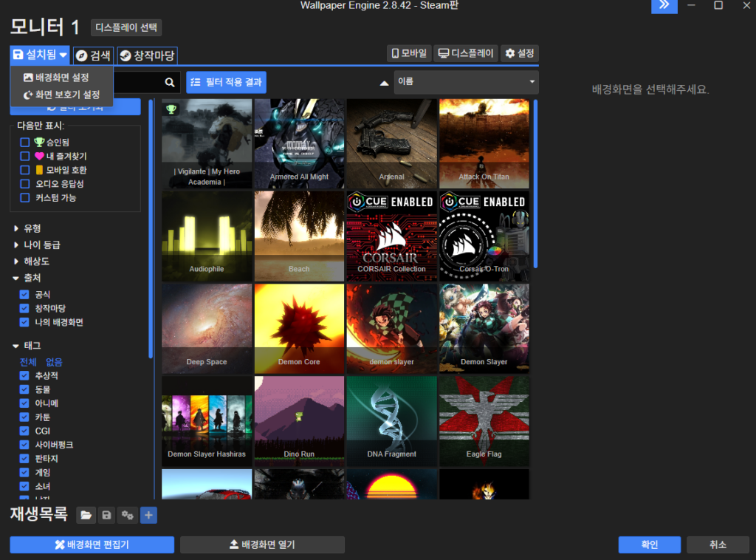Open 설정 gear settings
The width and height of the screenshot is (756, 560).
[x=519, y=53]
